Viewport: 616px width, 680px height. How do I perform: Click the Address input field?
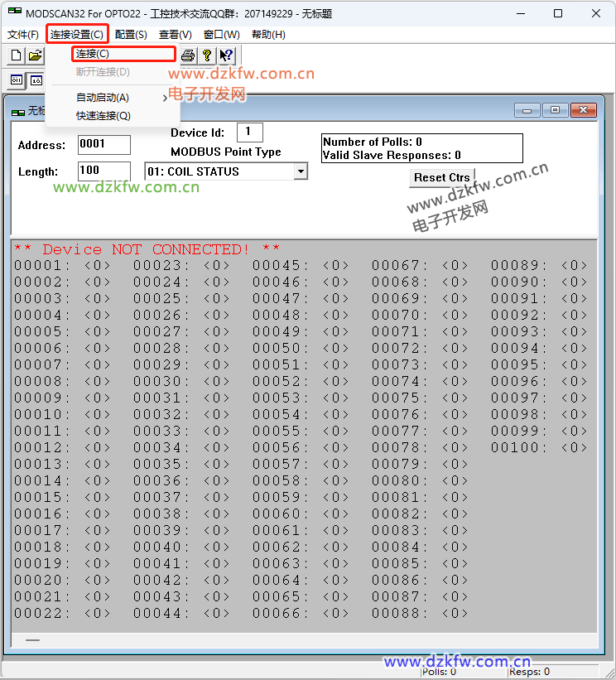103,145
